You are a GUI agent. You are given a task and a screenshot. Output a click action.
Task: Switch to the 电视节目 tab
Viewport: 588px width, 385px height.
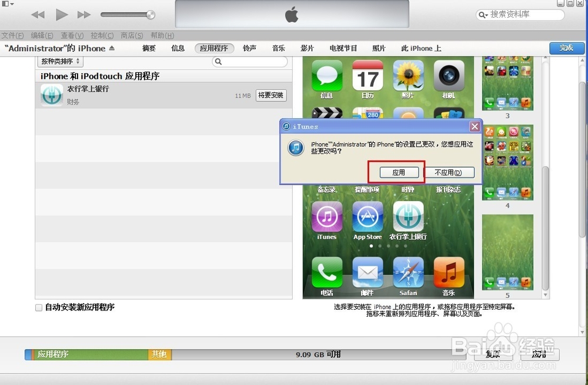(343, 48)
